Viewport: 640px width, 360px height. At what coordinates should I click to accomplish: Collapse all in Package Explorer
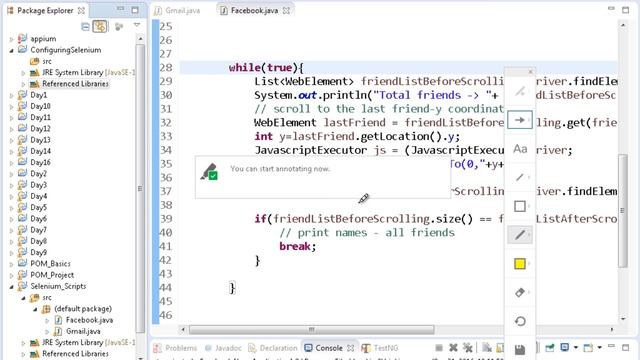pyautogui.click(x=85, y=27)
